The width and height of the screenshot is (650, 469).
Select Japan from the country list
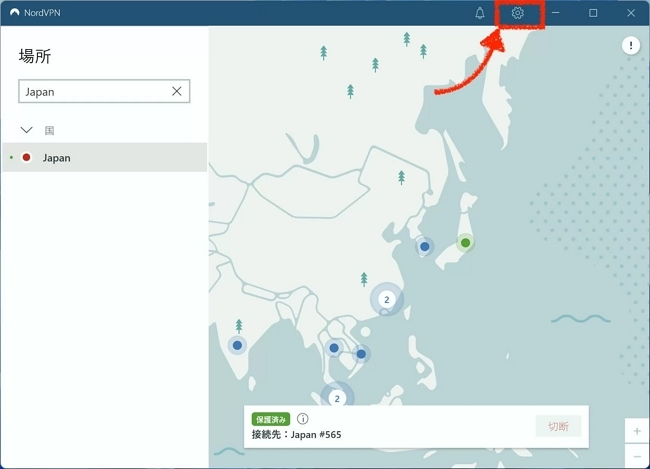click(x=57, y=158)
